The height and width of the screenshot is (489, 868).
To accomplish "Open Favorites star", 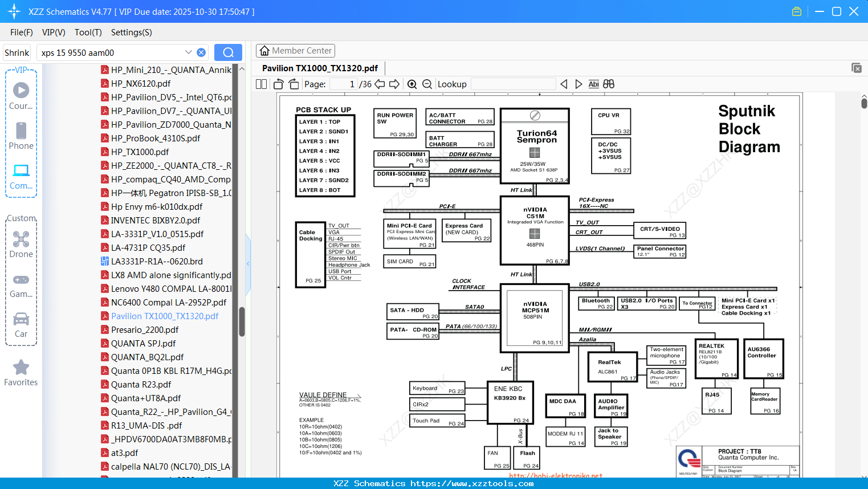I will coord(21,373).
